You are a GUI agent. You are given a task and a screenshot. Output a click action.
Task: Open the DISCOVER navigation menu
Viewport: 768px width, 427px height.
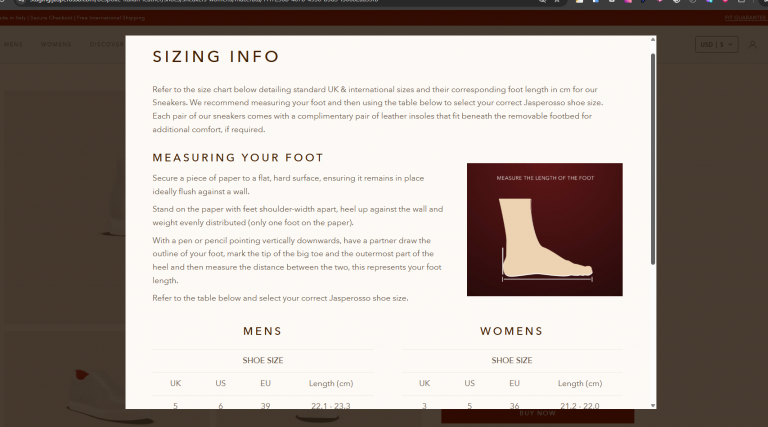(x=107, y=45)
